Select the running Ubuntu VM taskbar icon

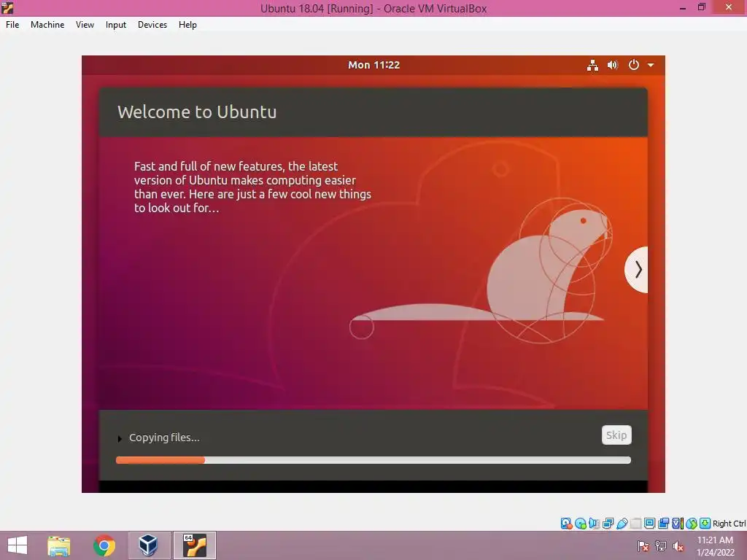tap(194, 545)
